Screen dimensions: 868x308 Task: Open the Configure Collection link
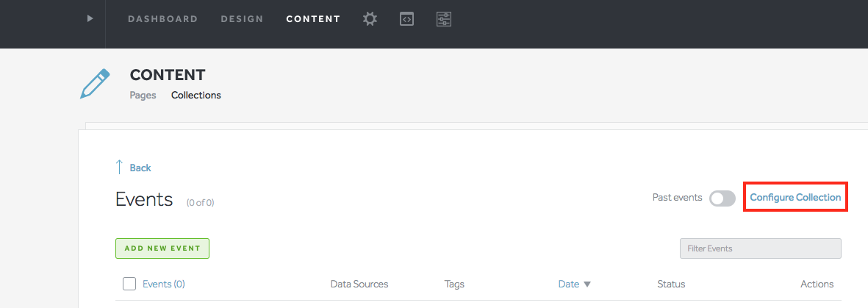coord(795,198)
